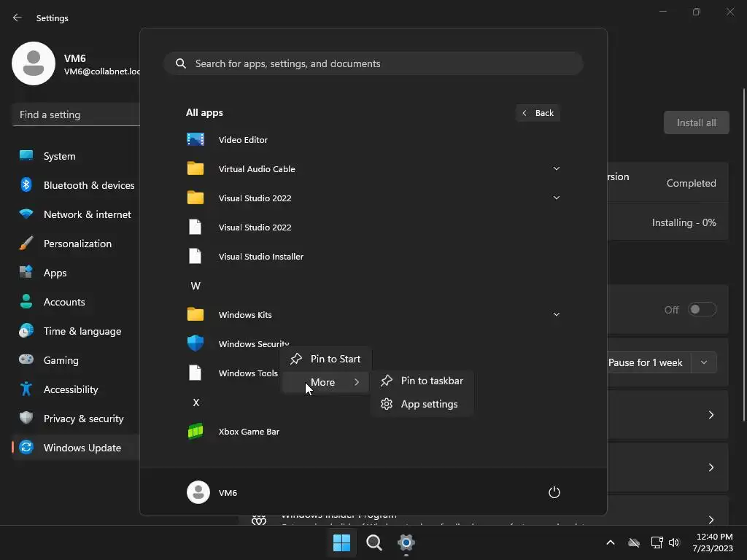Click the Visual Studio Installer file icon
This screenshot has width=747, height=560.
coord(196,256)
